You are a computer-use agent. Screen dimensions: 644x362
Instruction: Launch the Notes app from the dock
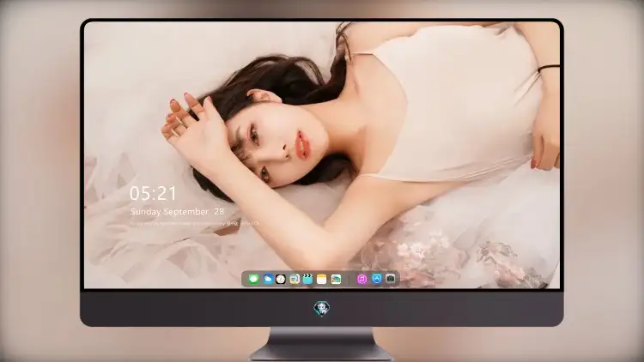[x=322, y=279]
